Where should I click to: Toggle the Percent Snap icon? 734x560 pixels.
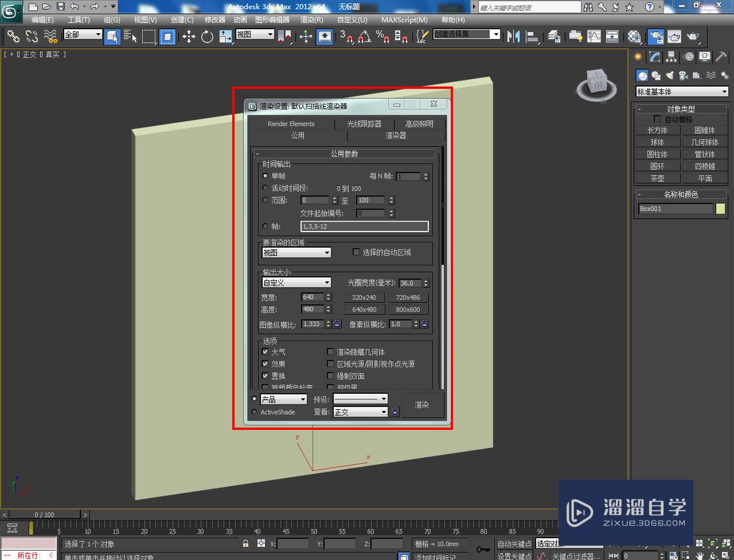click(x=382, y=37)
